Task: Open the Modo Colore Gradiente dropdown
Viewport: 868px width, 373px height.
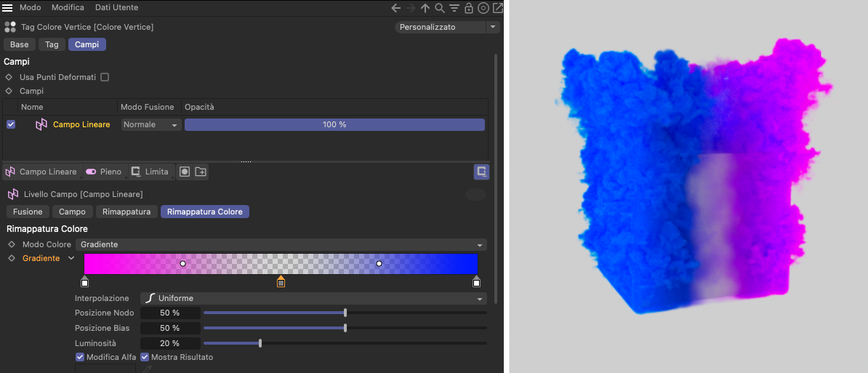Action: pyautogui.click(x=282, y=244)
